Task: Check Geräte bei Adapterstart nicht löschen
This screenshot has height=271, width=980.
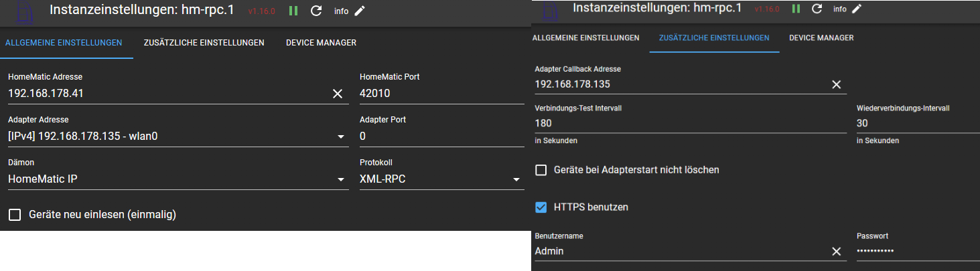Action: [x=541, y=170]
